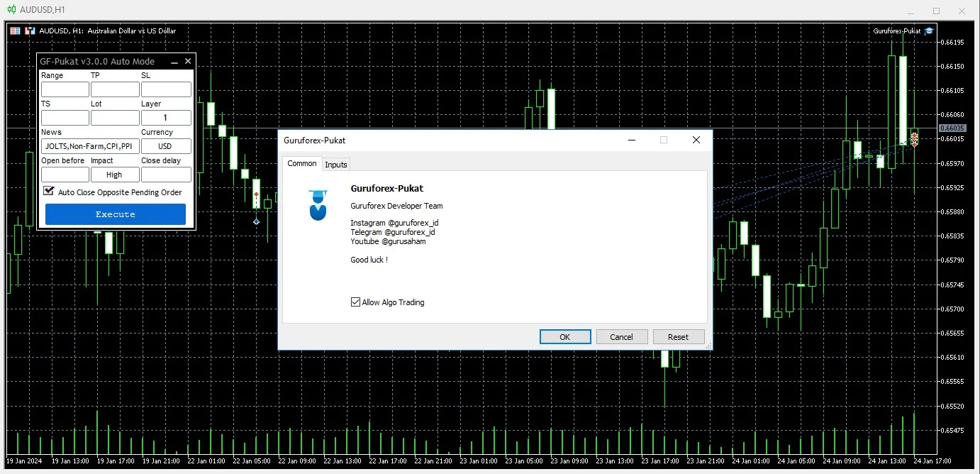Click the TS input field
980x474 pixels.
pyautogui.click(x=65, y=118)
